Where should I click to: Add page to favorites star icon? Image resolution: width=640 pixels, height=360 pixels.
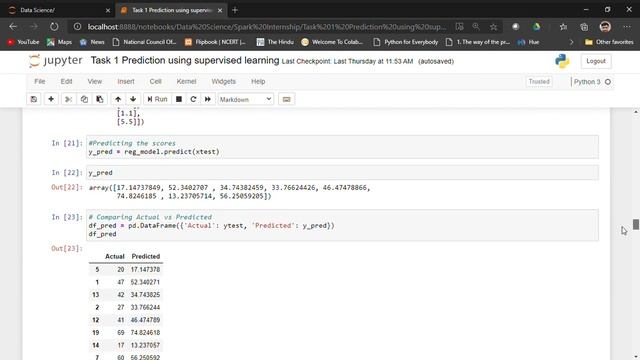click(493, 27)
